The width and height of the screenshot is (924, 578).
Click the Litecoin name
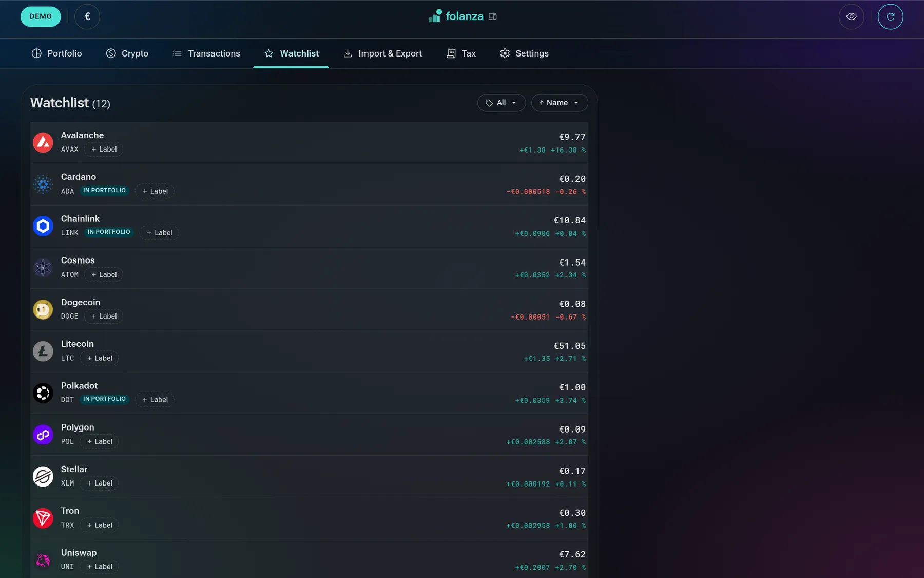pyautogui.click(x=78, y=344)
